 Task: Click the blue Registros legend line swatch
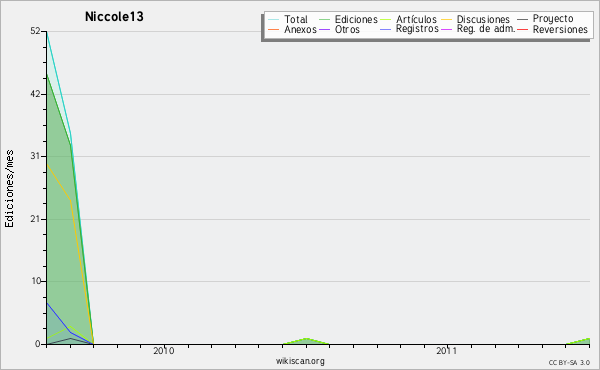click(x=386, y=29)
